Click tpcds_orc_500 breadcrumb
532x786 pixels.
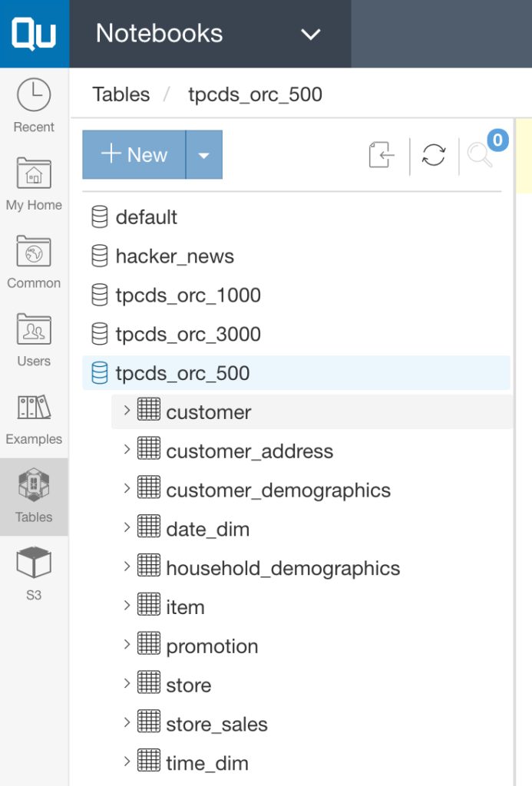tap(255, 94)
